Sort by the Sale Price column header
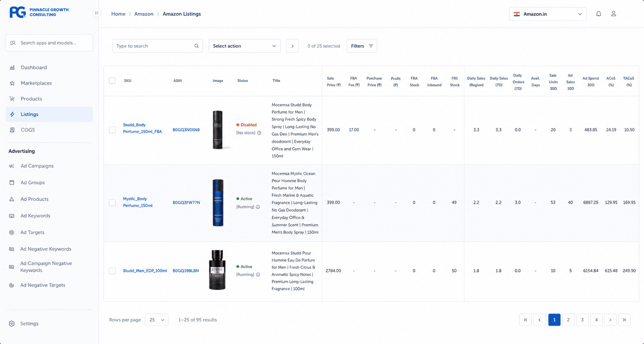This screenshot has height=344, width=644. click(334, 81)
